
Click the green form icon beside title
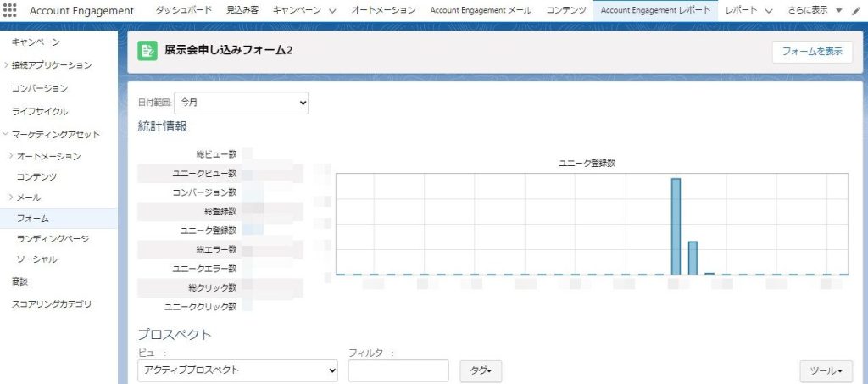click(x=147, y=50)
